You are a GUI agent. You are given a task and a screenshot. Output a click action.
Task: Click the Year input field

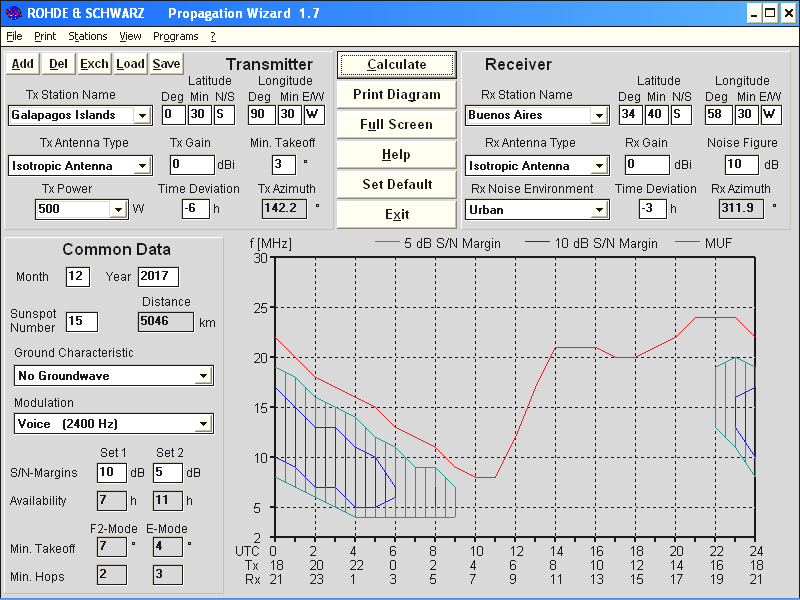(158, 277)
